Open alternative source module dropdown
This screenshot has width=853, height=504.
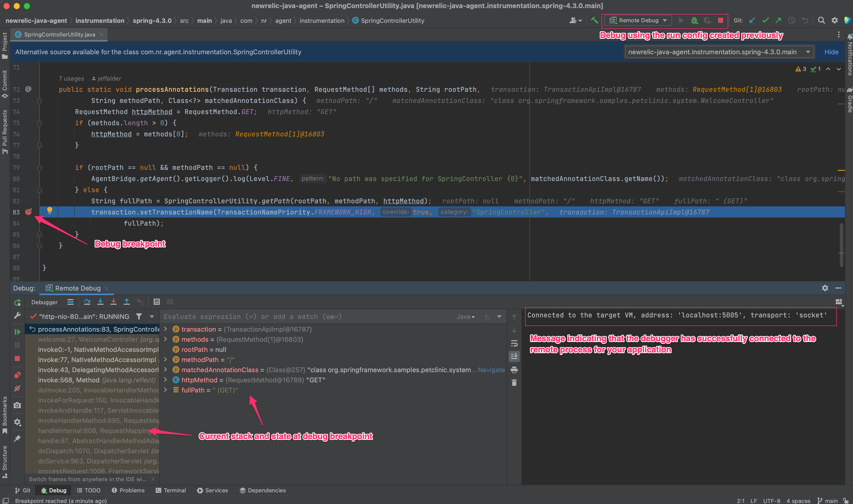pos(719,52)
